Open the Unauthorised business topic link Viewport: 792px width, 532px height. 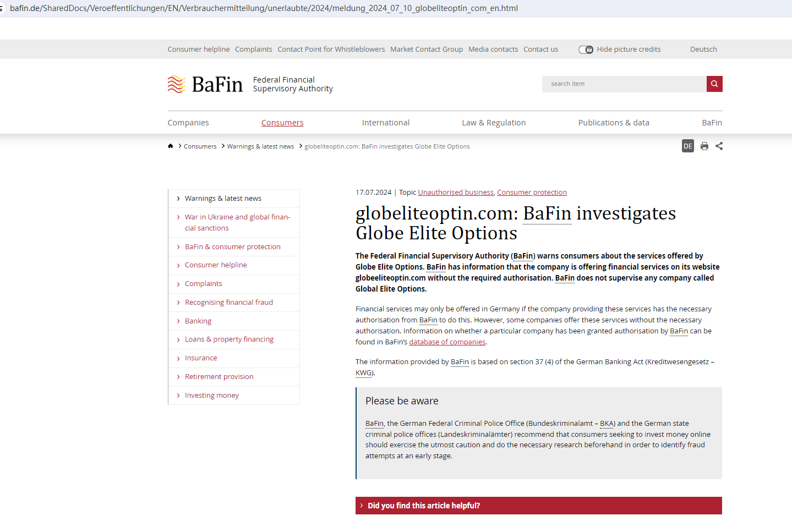point(456,193)
